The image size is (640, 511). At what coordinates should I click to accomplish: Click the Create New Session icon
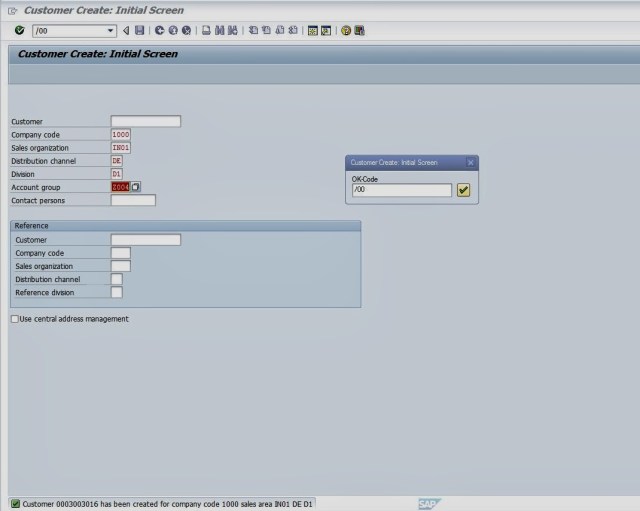click(313, 31)
